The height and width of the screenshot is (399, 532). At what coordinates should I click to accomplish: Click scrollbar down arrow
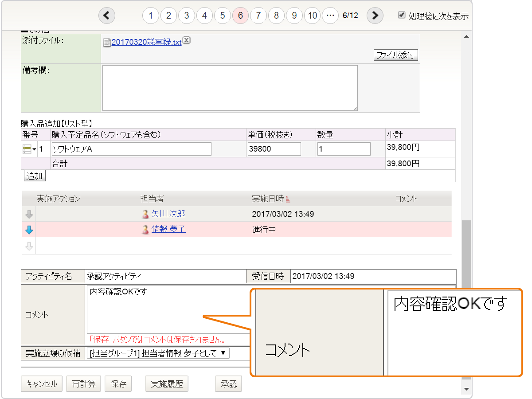coord(466,389)
